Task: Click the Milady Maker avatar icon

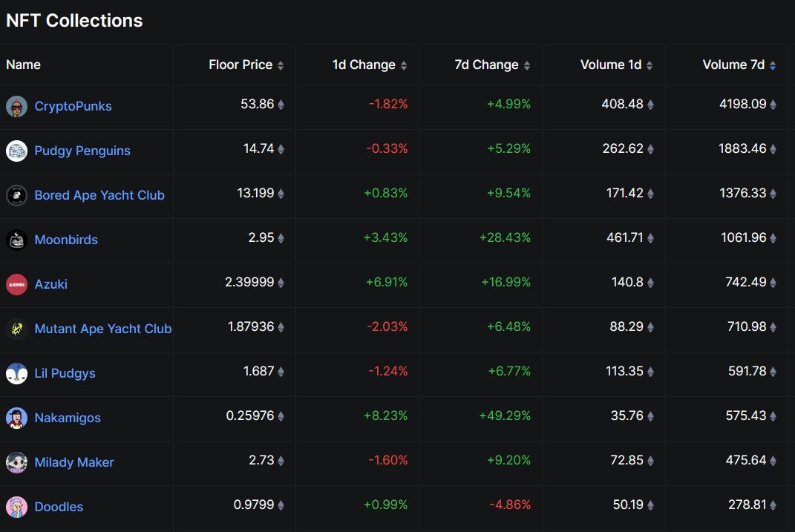Action: [16, 462]
